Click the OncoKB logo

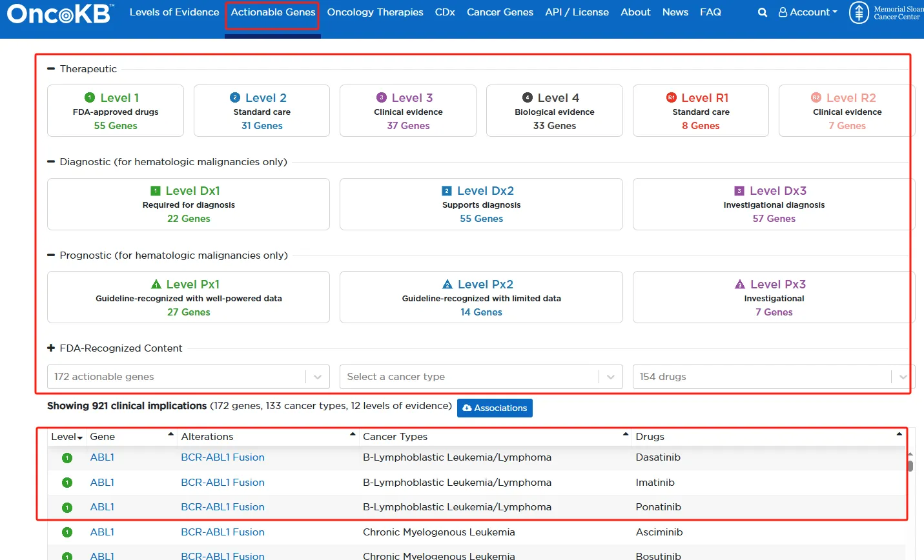61,14
